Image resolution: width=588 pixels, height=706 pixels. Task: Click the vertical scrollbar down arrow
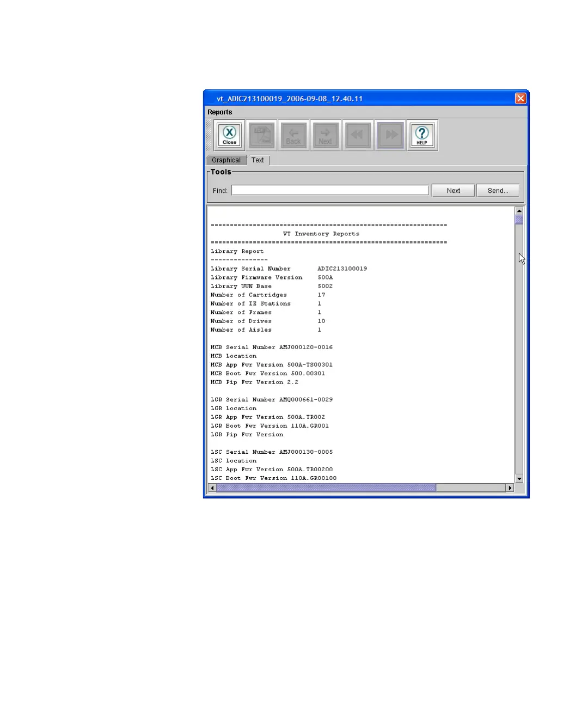tap(519, 478)
